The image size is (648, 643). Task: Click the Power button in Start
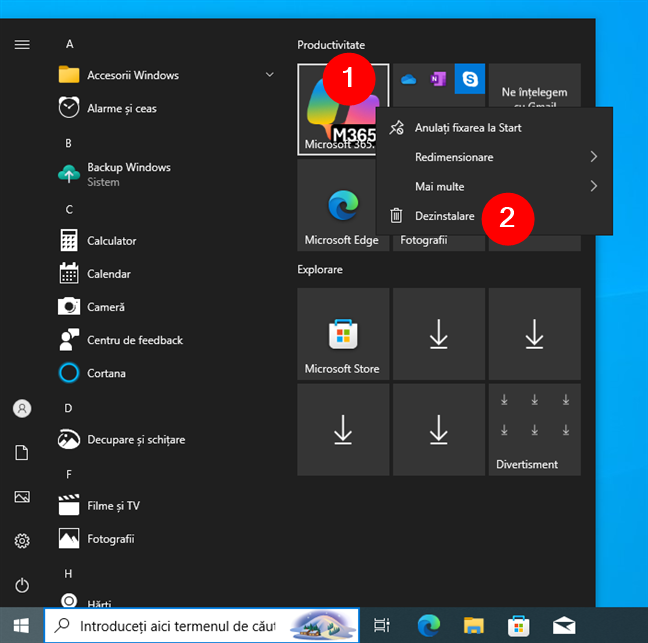pos(22,585)
